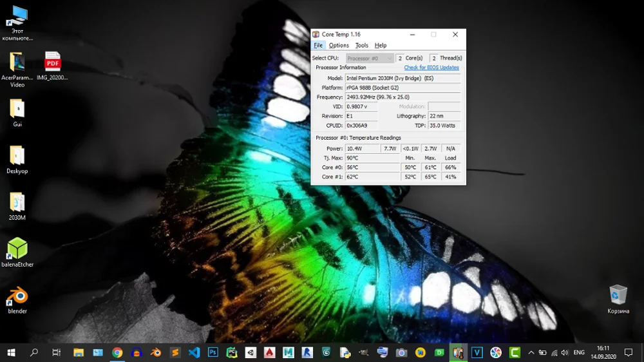Click the TDP value 35.0 Watts
Screen dimensions: 644x362
point(444,126)
